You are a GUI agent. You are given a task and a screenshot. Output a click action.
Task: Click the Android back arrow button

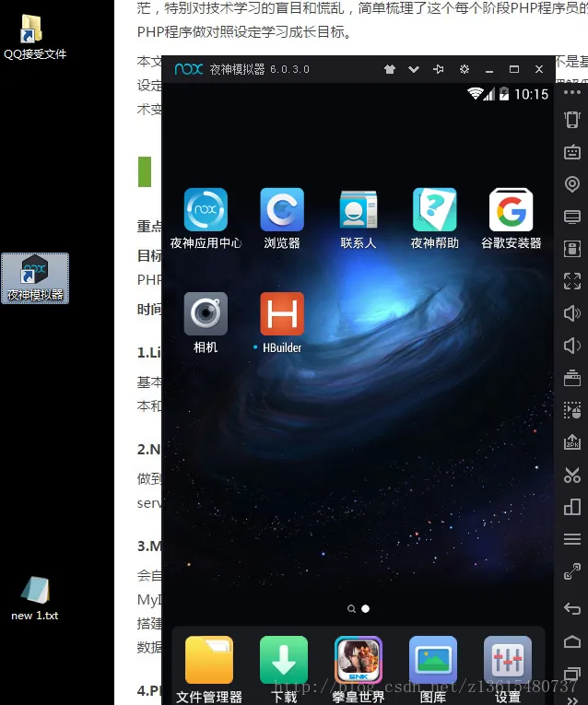click(x=572, y=609)
